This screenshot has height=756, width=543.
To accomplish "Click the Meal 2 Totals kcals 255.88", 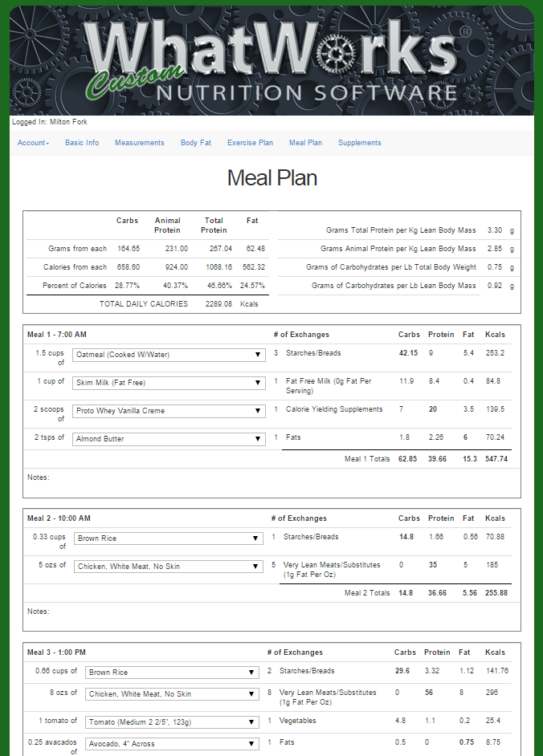I will point(496,593).
